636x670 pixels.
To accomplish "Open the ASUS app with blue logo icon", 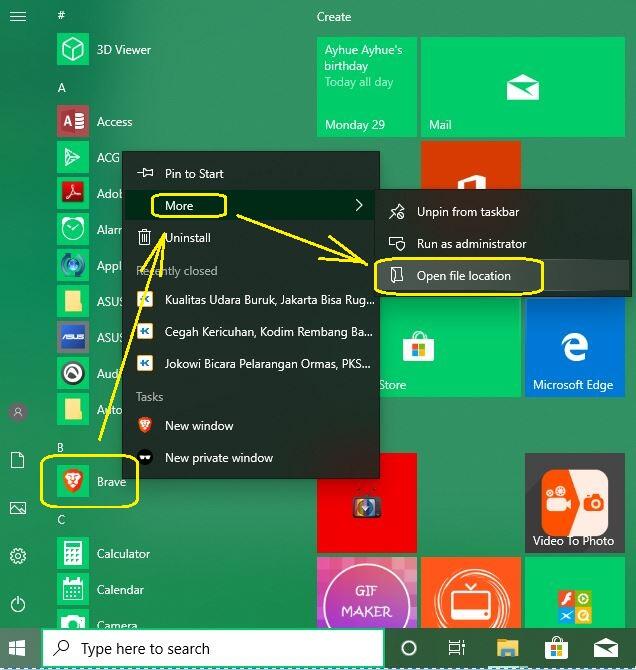I will [x=73, y=337].
